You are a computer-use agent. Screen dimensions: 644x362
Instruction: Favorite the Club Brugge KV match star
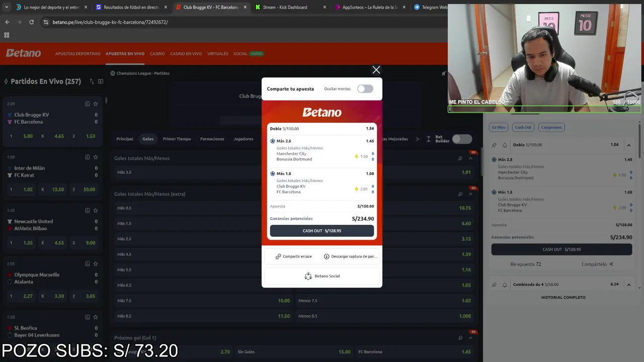pyautogui.click(x=96, y=104)
